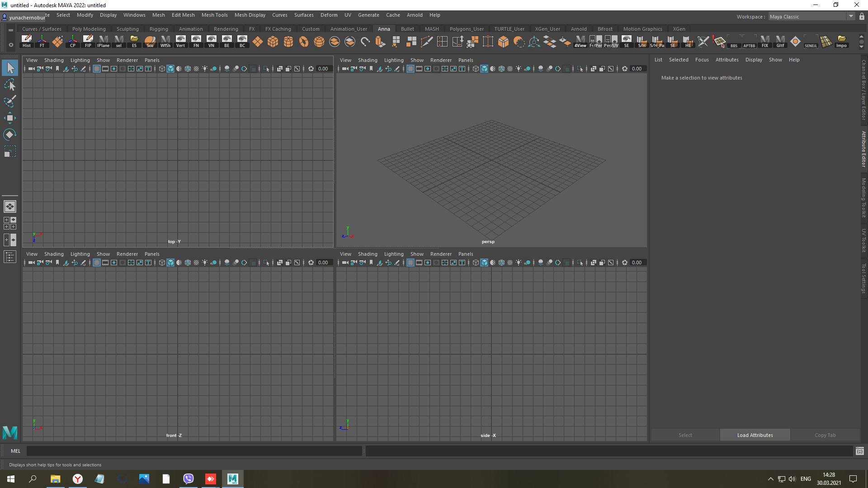The image size is (868, 488).
Task: Open the Maya Classic workspace dropdown
Action: (x=850, y=16)
